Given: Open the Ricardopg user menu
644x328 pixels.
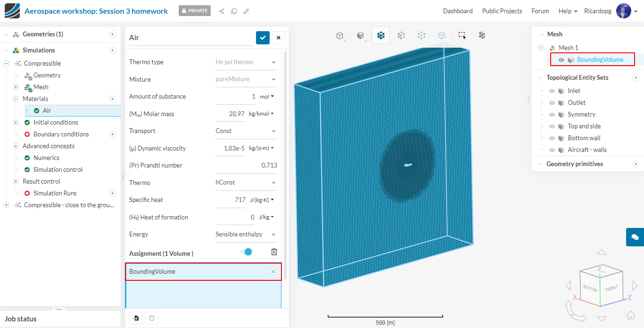Looking at the screenshot, I should (611, 11).
